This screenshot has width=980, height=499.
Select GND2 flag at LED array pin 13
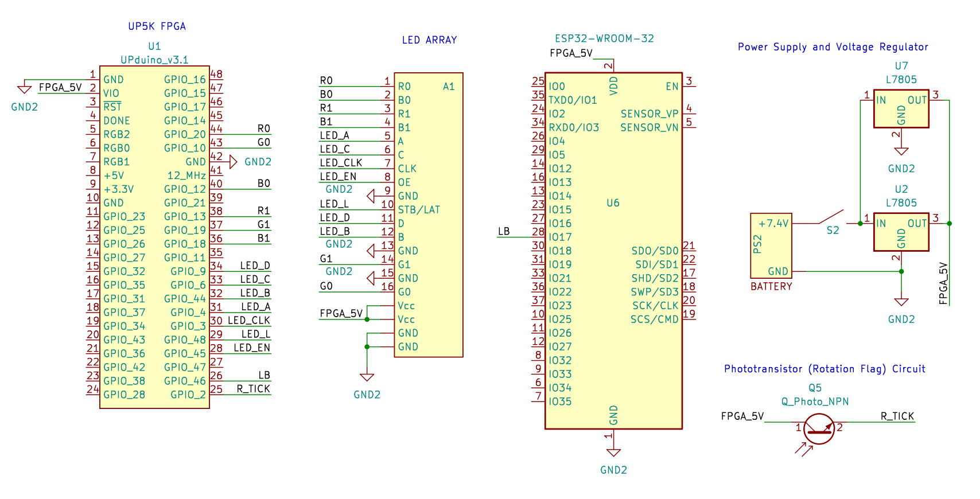371,251
